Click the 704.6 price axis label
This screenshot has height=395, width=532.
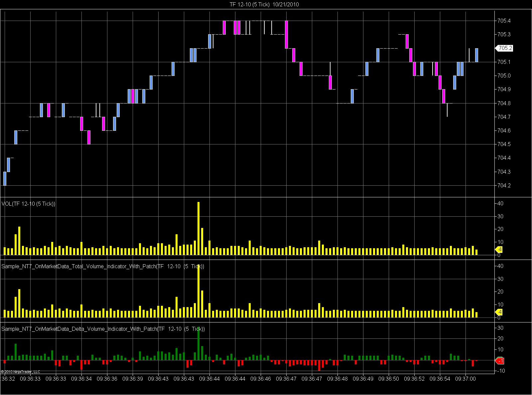click(x=504, y=130)
